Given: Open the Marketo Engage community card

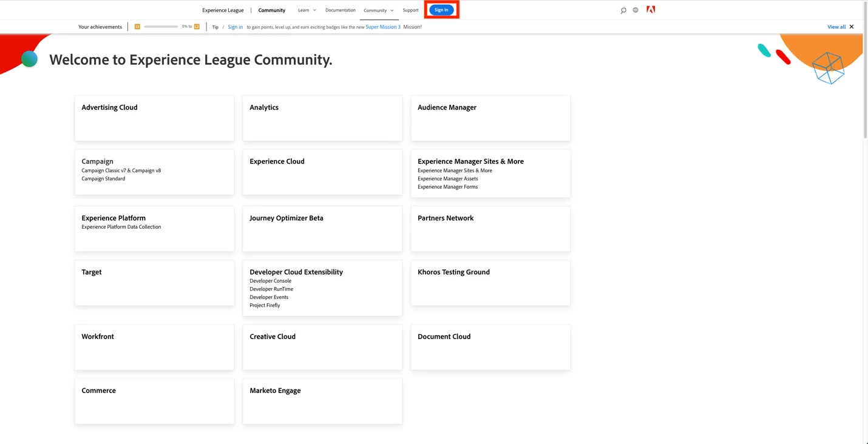Looking at the screenshot, I should click(322, 402).
